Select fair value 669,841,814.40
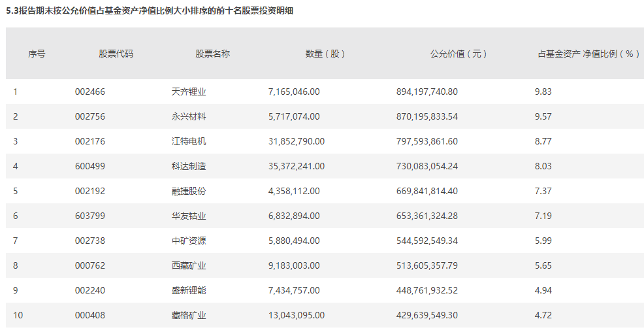Viewport: 644px width, 336px height. pos(427,192)
